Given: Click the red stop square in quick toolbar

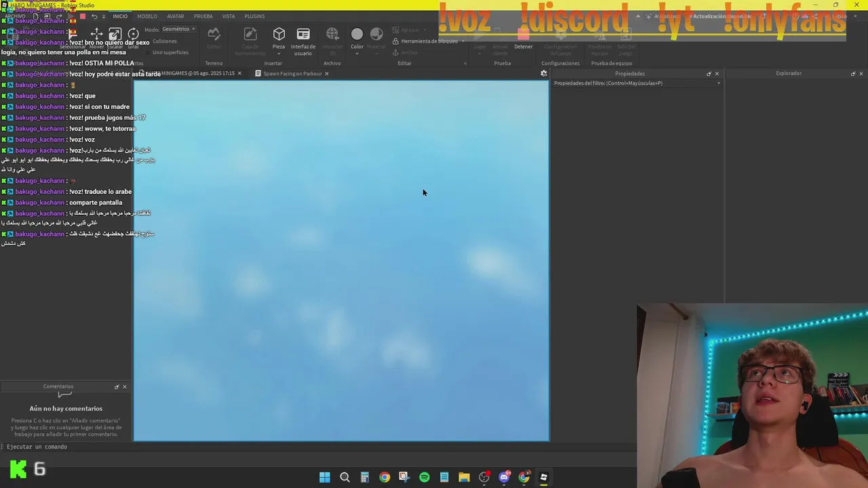Looking at the screenshot, I should click(83, 16).
